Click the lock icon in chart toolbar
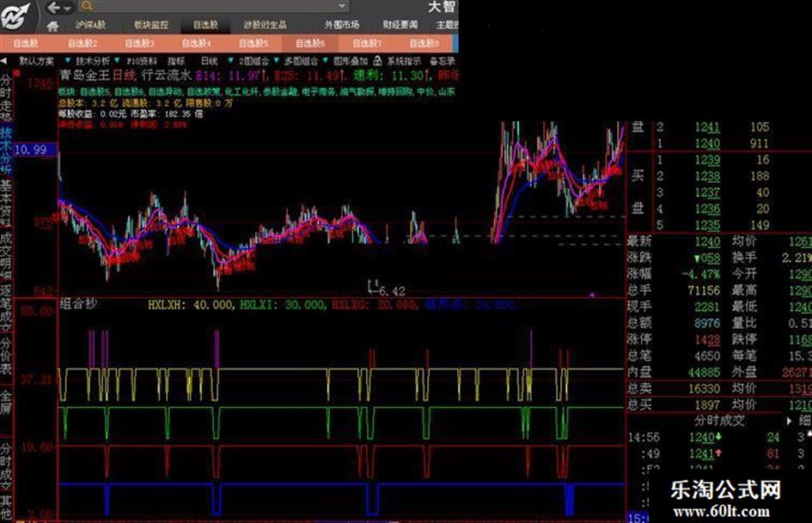The image size is (812, 523). pyautogui.click(x=377, y=61)
